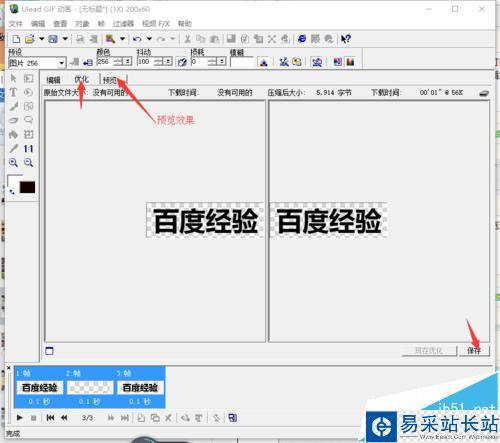Expand the undo history dropdown
The image size is (500, 443).
(x=149, y=39)
